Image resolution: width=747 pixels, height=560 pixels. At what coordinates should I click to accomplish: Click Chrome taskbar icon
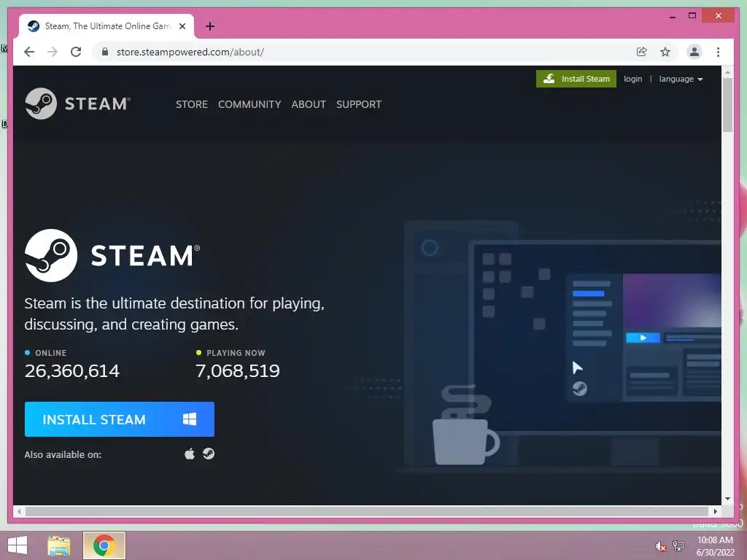pyautogui.click(x=104, y=545)
